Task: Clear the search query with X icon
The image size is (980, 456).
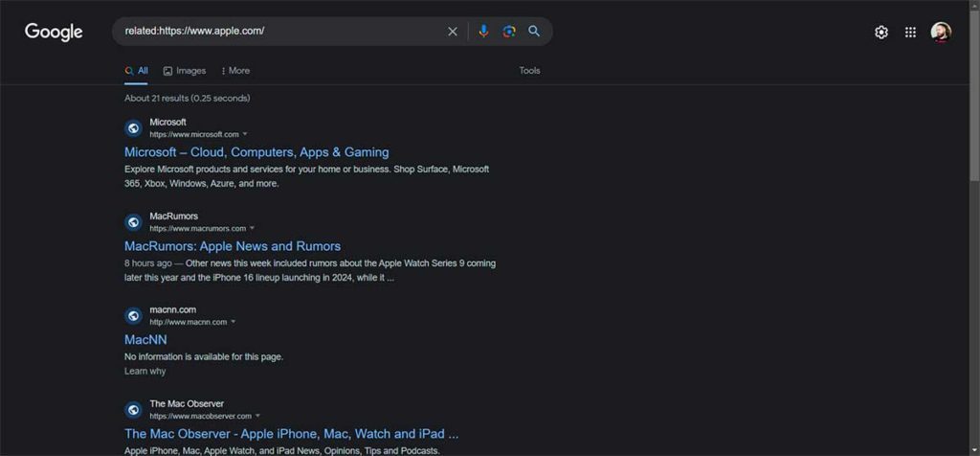Action: pyautogui.click(x=453, y=32)
